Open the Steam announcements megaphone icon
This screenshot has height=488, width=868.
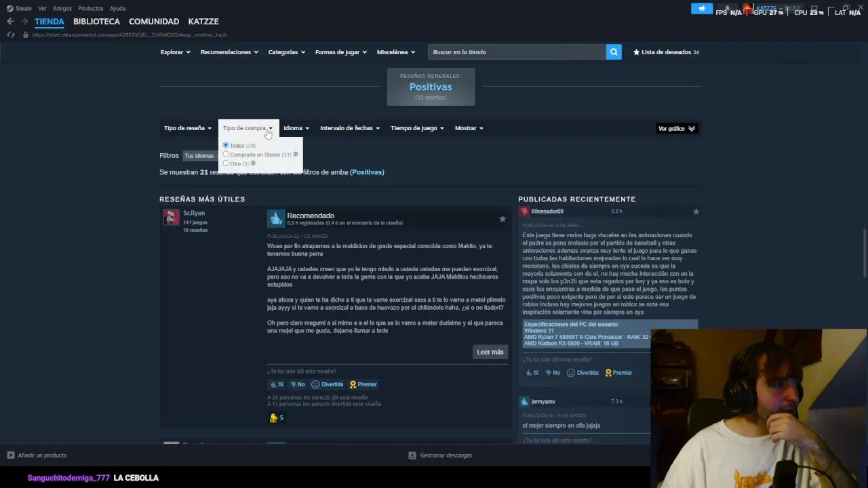tap(702, 9)
